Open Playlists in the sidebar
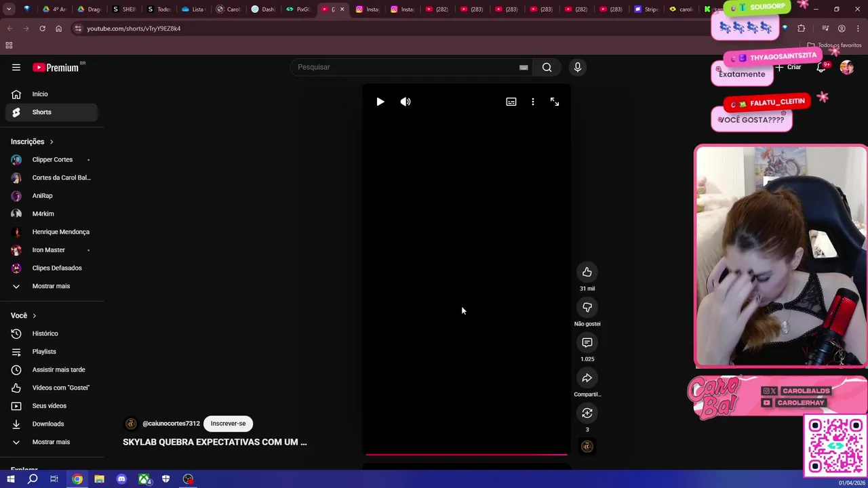The image size is (868, 488). [52, 352]
